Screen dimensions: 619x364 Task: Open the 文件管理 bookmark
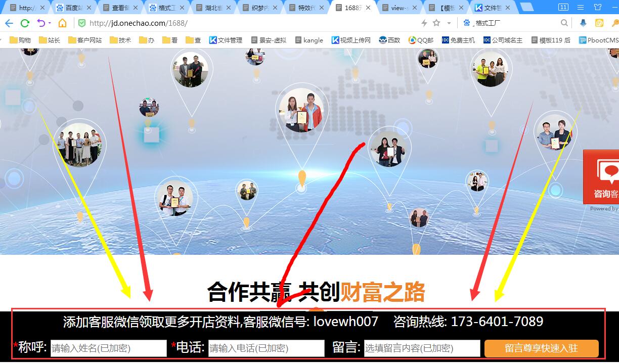pos(226,40)
